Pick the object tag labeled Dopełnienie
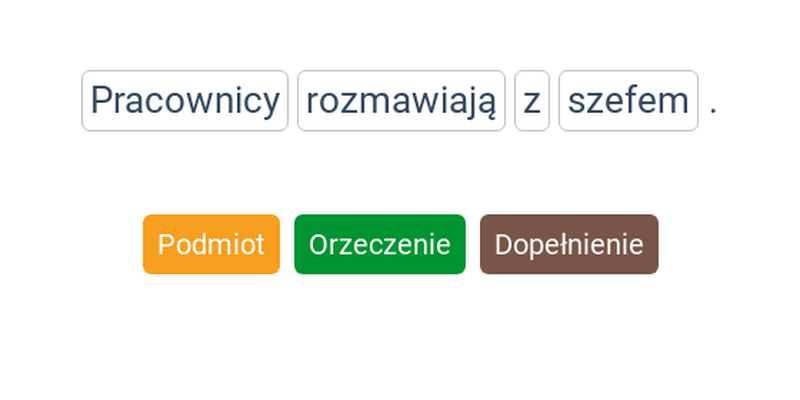 coord(569,244)
